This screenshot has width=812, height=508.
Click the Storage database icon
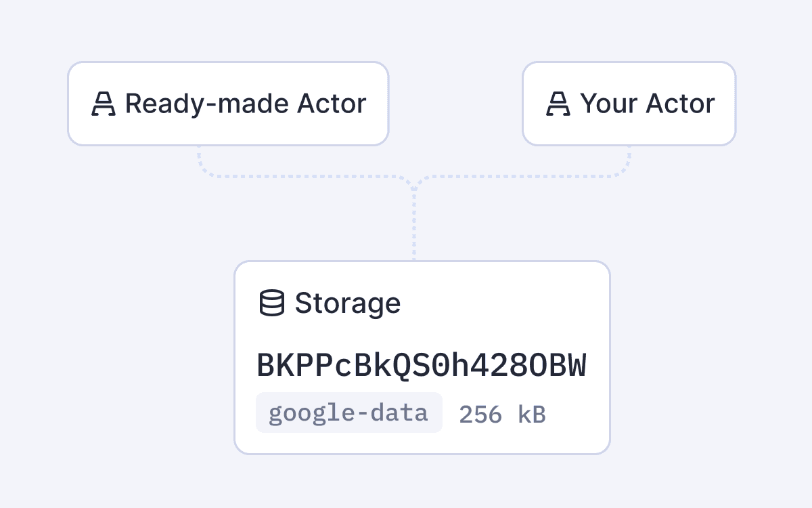click(x=272, y=303)
